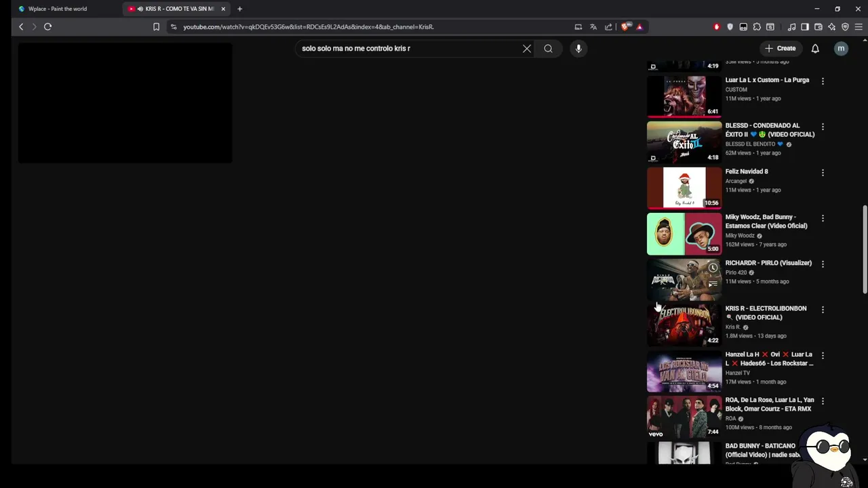Open the Create button
The height and width of the screenshot is (488, 868).
click(780, 48)
